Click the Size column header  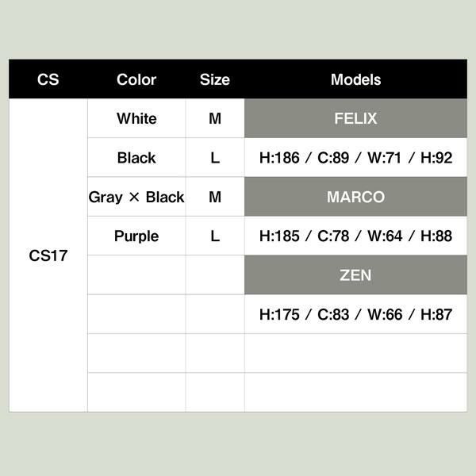click(x=215, y=79)
